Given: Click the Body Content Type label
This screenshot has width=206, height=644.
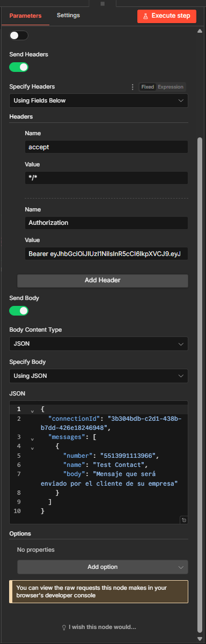Looking at the screenshot, I should pos(35,330).
